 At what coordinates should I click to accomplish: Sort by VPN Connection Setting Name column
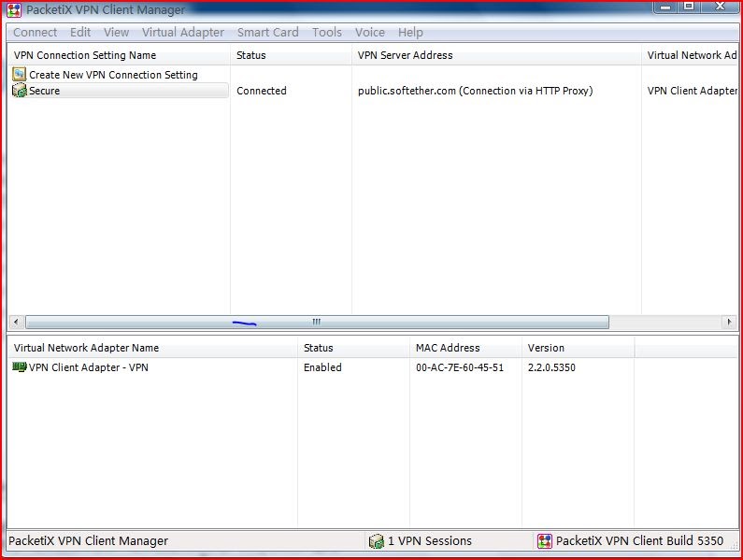(119, 55)
